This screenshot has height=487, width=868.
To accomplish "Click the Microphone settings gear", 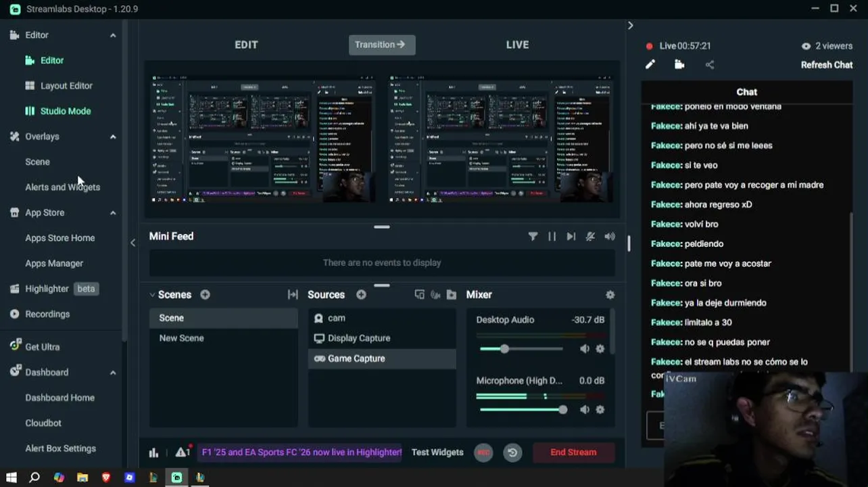I will (x=600, y=410).
